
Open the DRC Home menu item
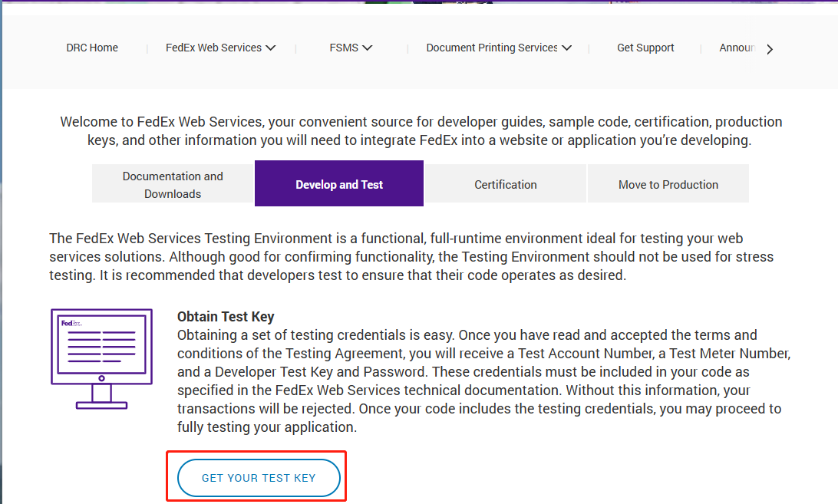(x=92, y=48)
